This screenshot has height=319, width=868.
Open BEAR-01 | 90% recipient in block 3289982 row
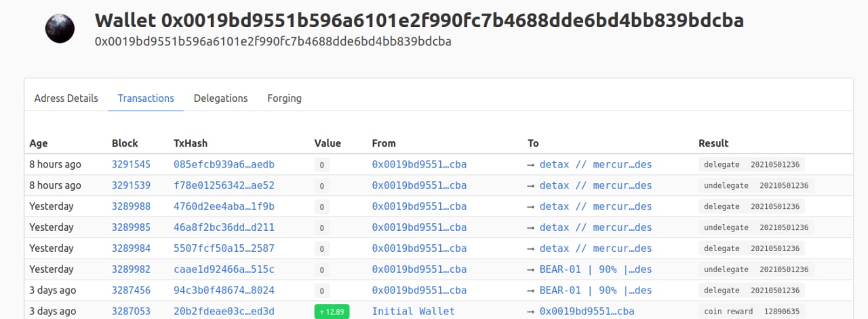tap(595, 269)
